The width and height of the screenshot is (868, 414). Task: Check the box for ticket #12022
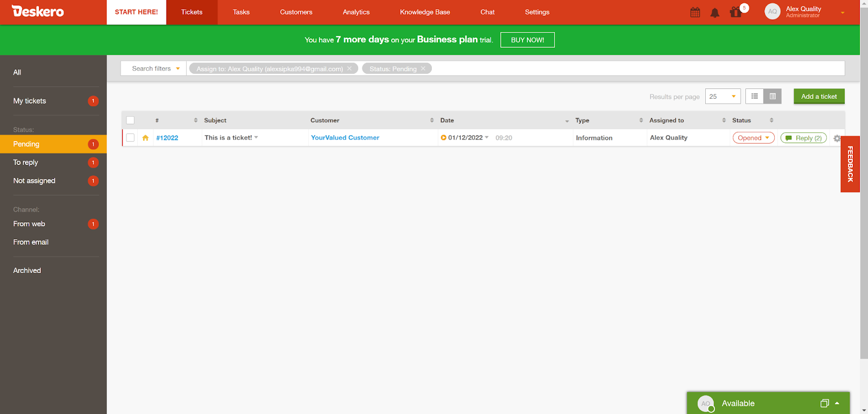(130, 138)
